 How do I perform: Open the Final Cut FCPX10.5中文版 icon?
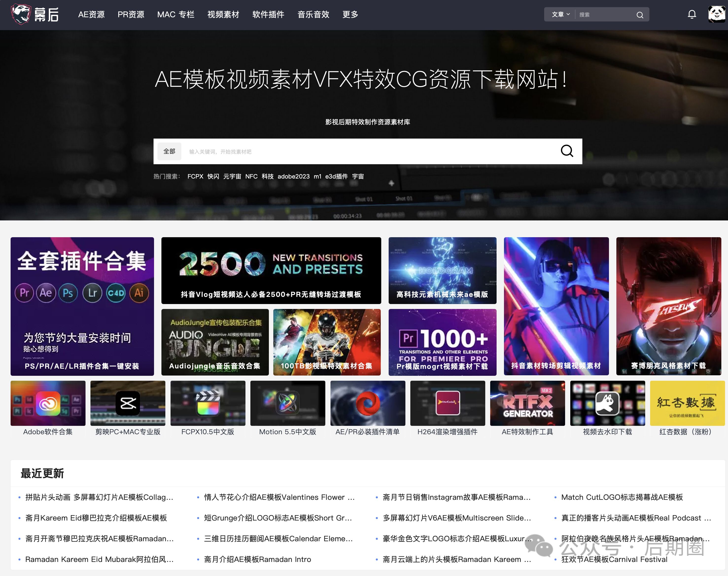click(x=208, y=403)
